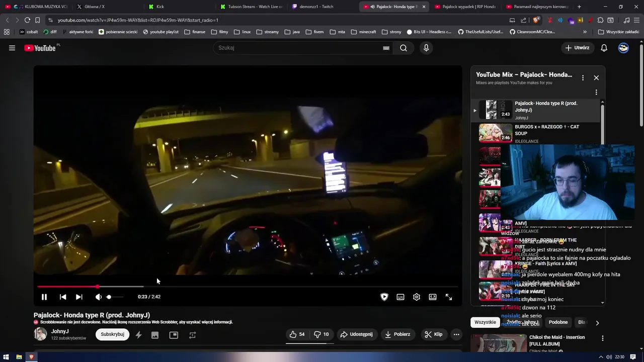Screen dimensions: 644x362
Task: Switch to Główna / X browser tab
Action: pos(107,7)
